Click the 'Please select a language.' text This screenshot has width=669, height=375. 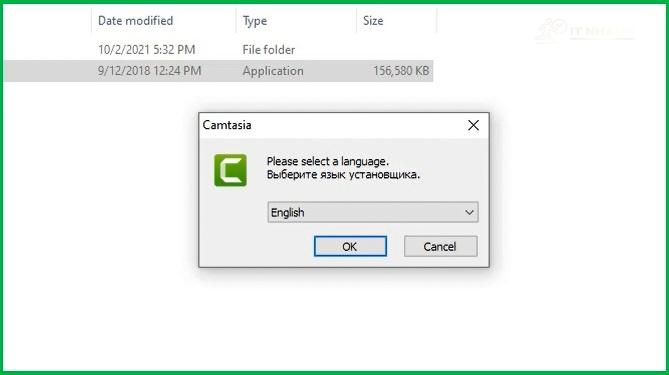[x=328, y=161]
